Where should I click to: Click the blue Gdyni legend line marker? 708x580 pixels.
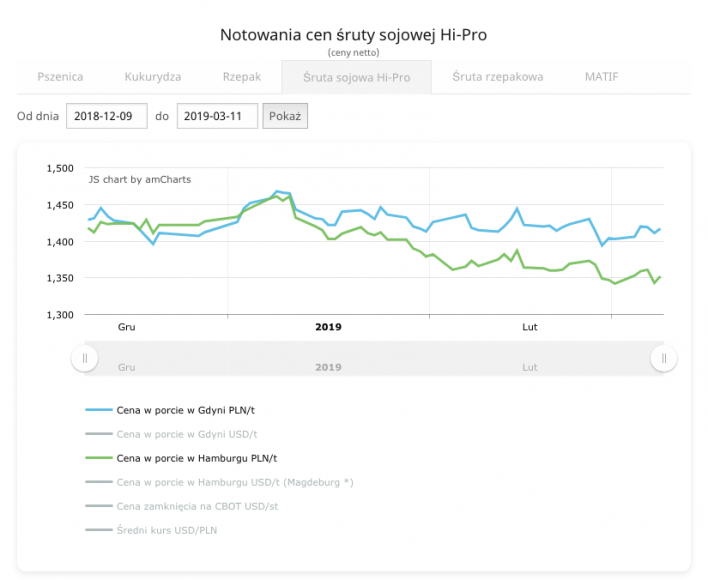98,410
